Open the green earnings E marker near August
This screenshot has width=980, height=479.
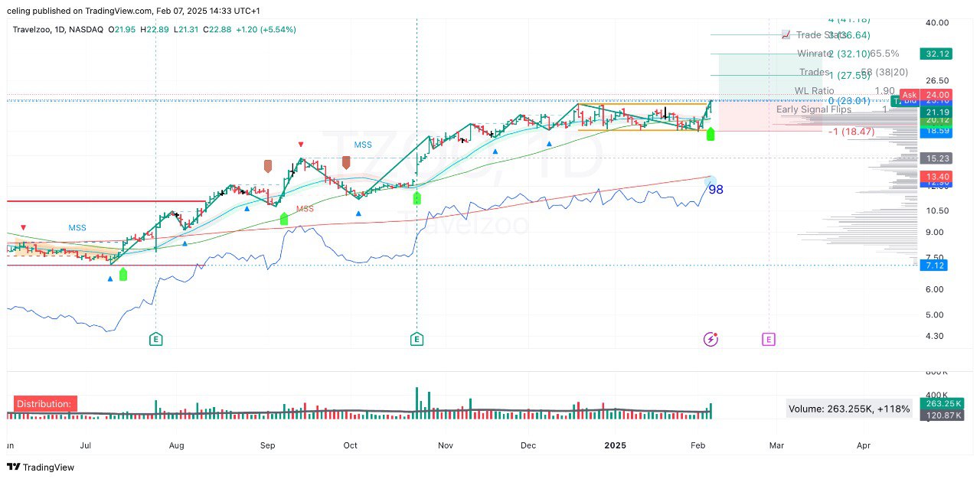[156, 339]
